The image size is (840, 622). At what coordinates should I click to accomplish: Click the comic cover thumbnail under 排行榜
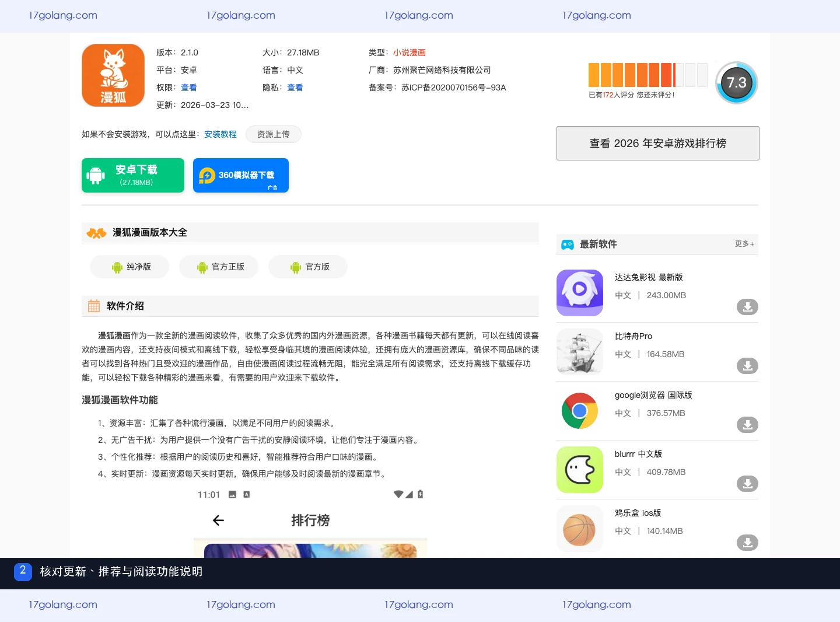310,550
